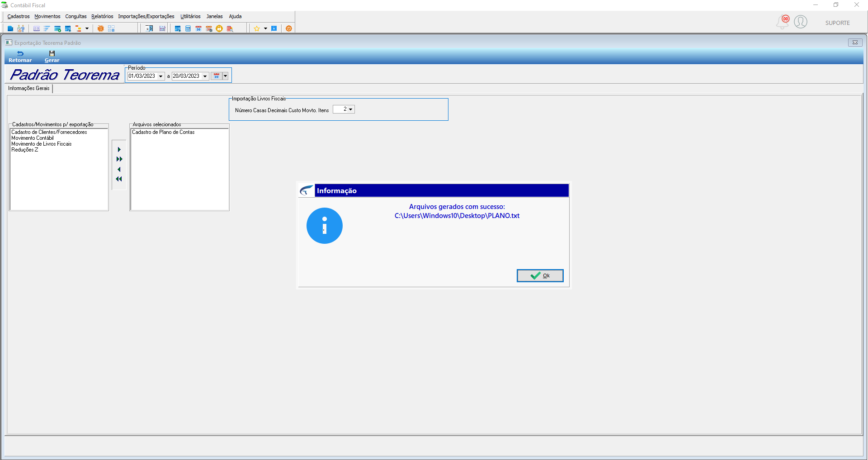Image resolution: width=868 pixels, height=460 pixels.
Task: Click the Gerar button
Action: click(52, 57)
